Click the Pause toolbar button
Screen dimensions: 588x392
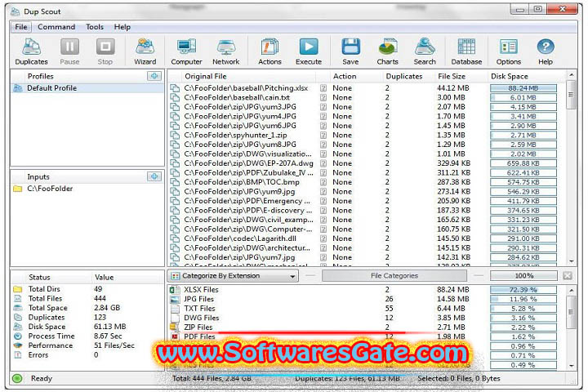pyautogui.click(x=69, y=51)
